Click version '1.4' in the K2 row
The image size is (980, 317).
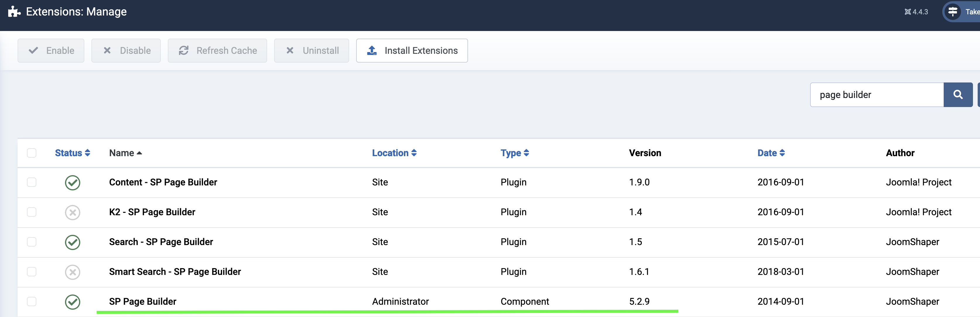635,212
